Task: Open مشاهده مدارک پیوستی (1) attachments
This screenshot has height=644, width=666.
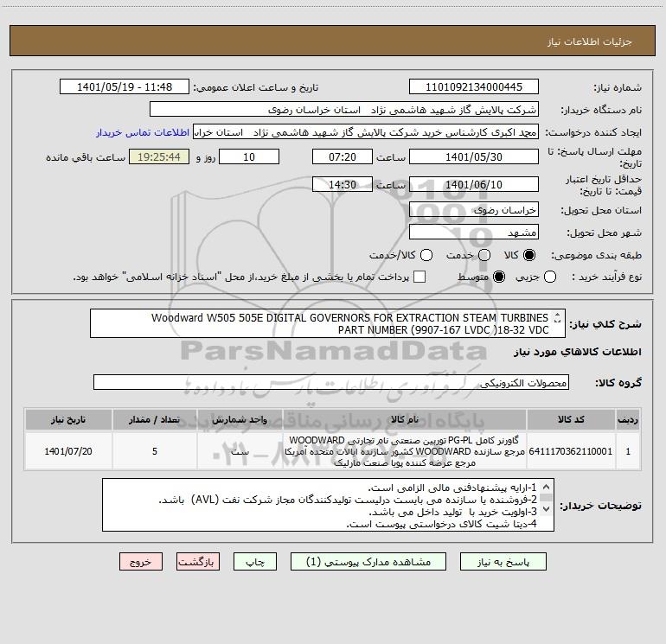Action: [x=368, y=562]
